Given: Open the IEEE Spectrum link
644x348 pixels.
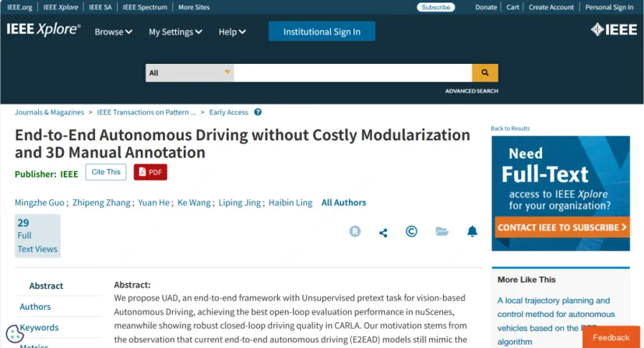Looking at the screenshot, I should coord(145,7).
